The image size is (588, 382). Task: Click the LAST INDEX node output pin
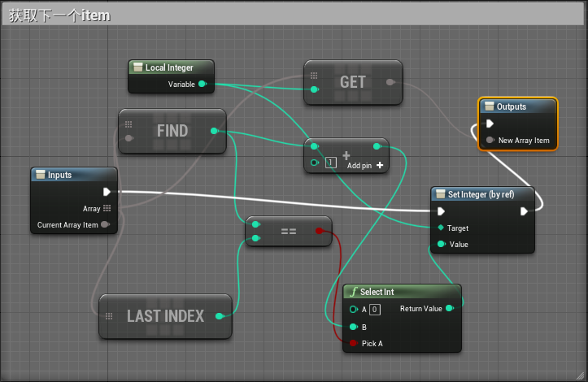click(220, 316)
